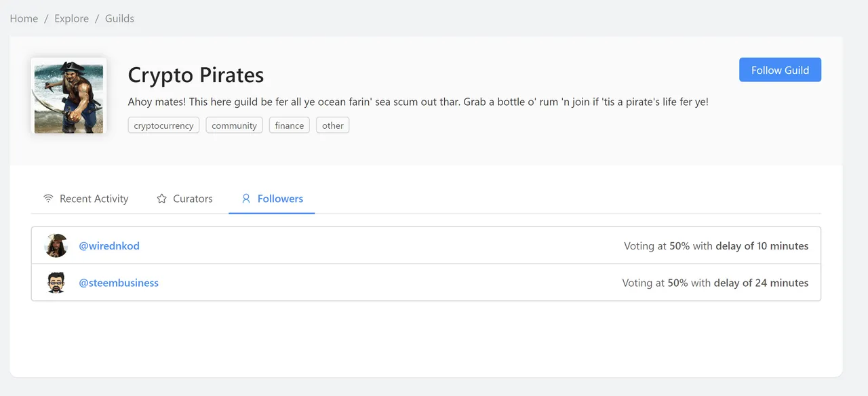Select the Followers tab
Screen dimensions: 868x396
coord(272,199)
